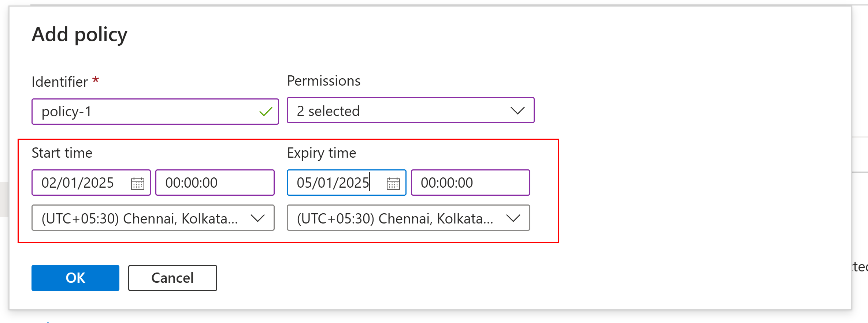The image size is (868, 323).
Task: Click the Start time 00:00:00 field
Action: coord(215,183)
